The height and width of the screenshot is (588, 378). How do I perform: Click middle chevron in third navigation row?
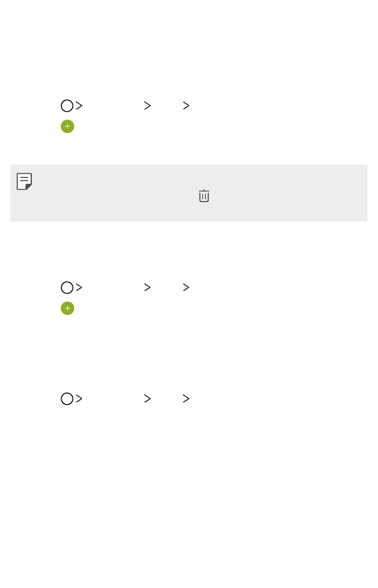pyautogui.click(x=148, y=399)
